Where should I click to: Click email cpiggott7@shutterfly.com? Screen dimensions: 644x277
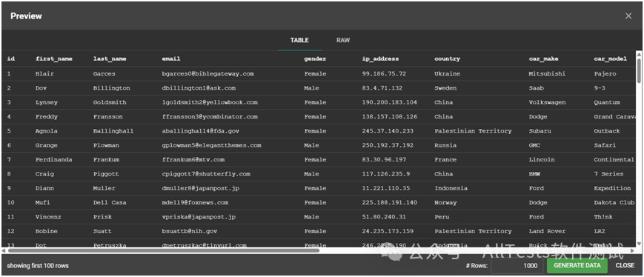pos(206,174)
